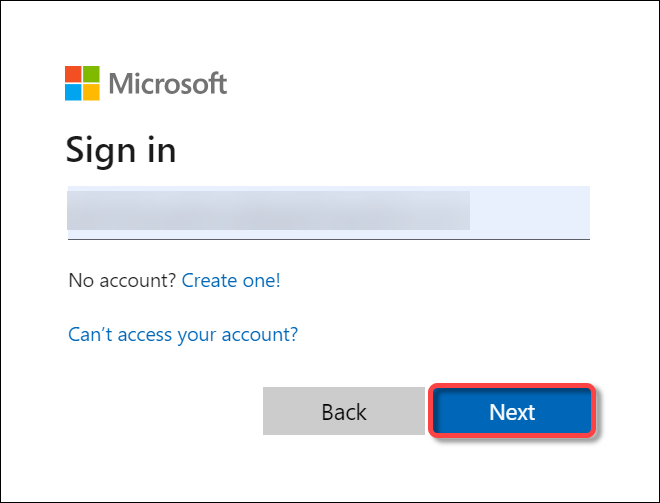Click the yellow square in Microsoft logo
This screenshot has height=503, width=660.
91,92
